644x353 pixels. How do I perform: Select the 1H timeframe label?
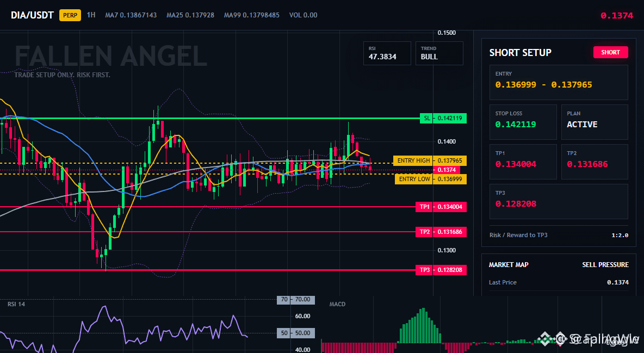[91, 15]
